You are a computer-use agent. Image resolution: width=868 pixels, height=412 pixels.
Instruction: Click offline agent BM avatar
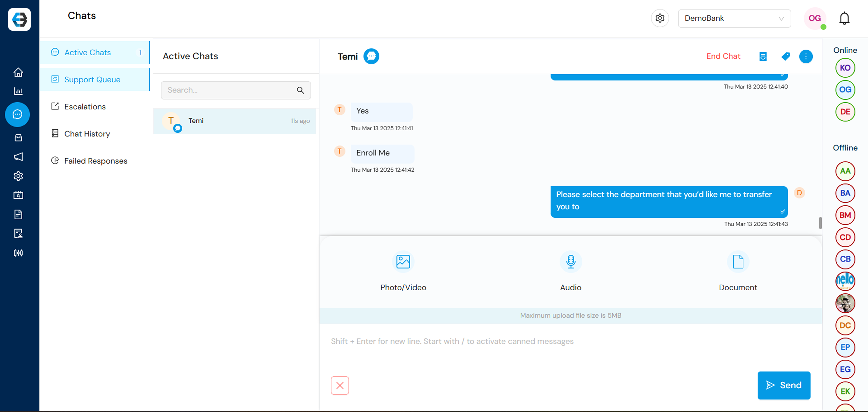pos(845,215)
